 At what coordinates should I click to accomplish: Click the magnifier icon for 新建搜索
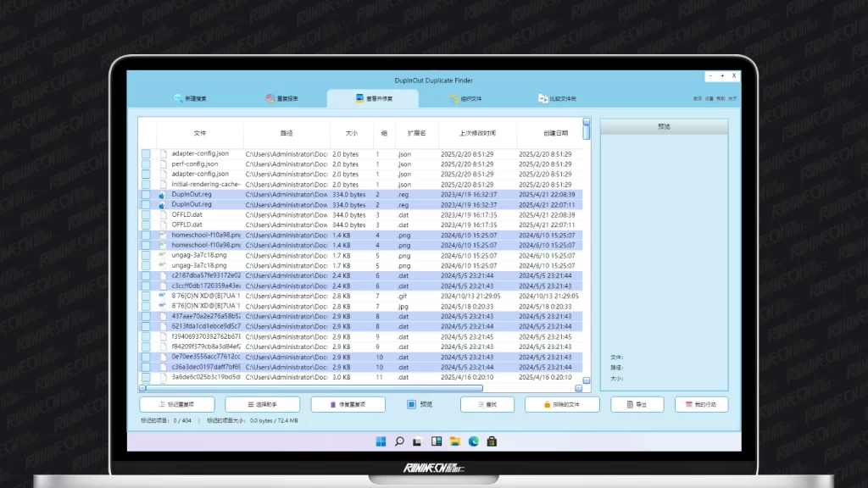tap(178, 99)
